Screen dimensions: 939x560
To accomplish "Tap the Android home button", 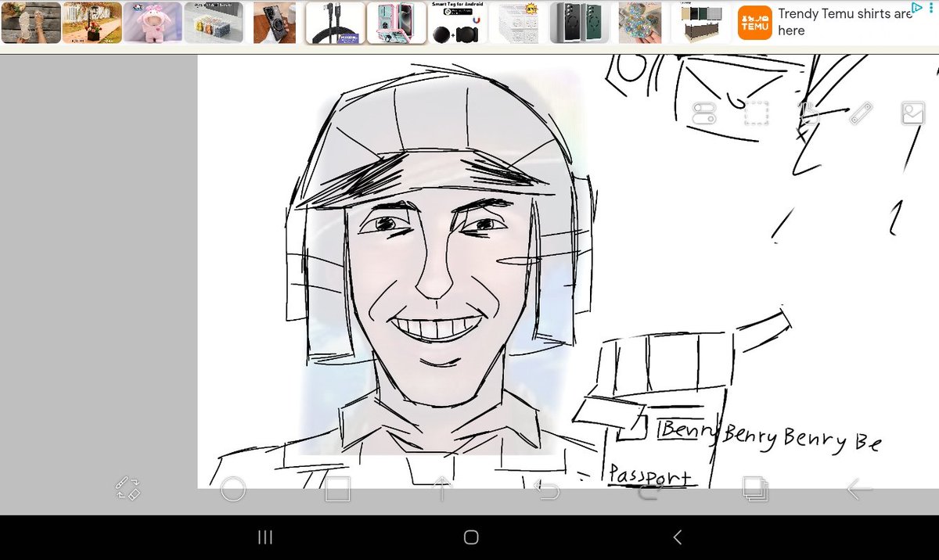I will [x=470, y=537].
